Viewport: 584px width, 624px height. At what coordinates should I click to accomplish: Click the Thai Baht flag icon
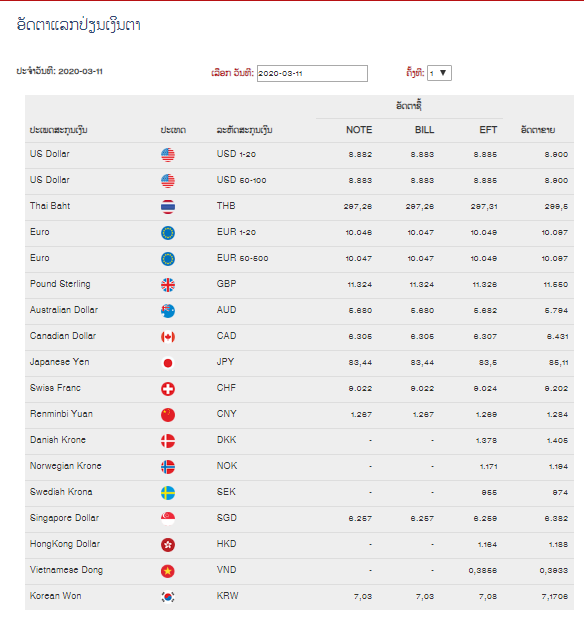point(168,207)
